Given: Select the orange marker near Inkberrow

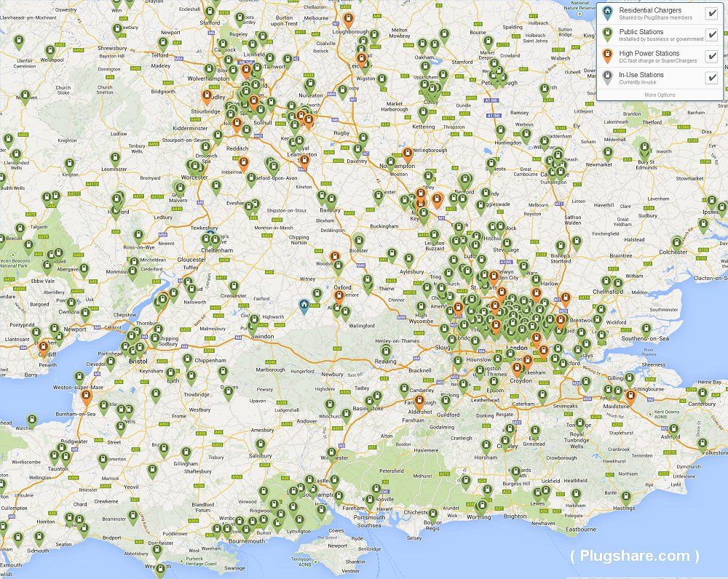Looking at the screenshot, I should (x=243, y=164).
